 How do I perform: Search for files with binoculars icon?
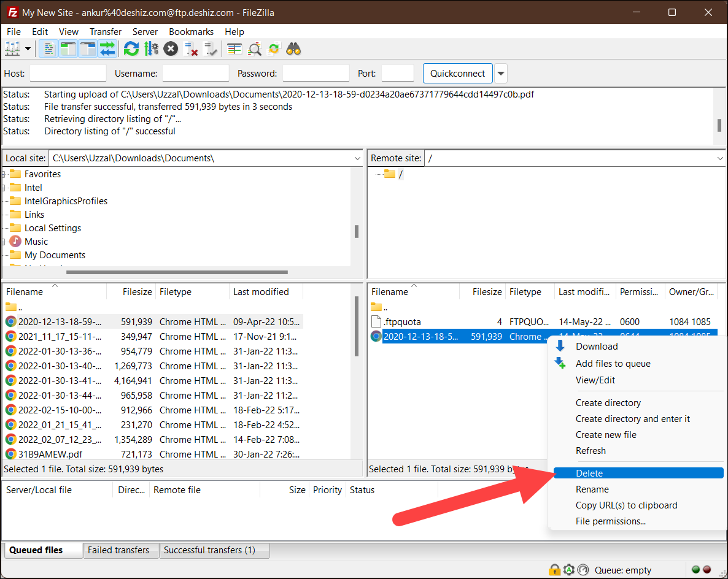pos(293,48)
